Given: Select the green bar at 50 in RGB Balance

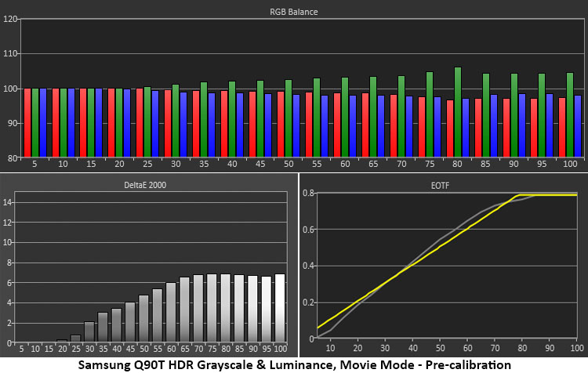Looking at the screenshot, I should pos(289,118).
